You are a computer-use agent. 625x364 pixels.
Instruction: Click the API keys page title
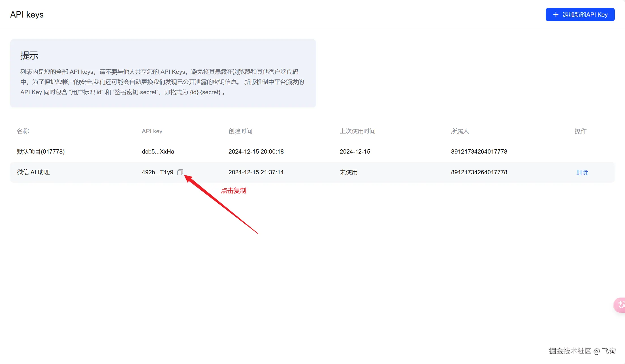tap(27, 15)
